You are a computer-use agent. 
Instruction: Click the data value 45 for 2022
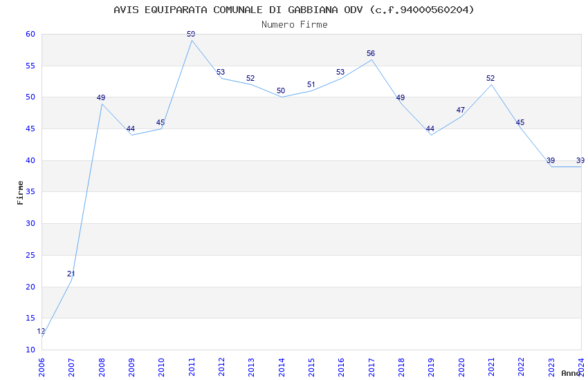(520, 122)
